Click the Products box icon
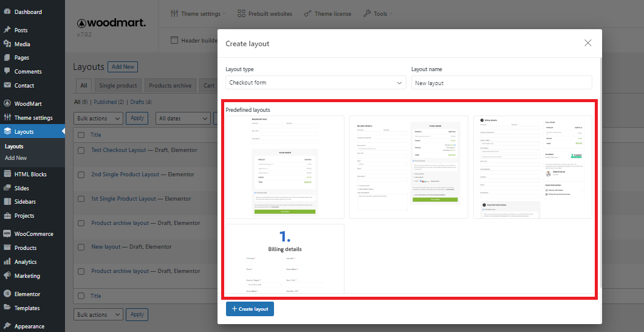644x332 pixels. (7, 247)
